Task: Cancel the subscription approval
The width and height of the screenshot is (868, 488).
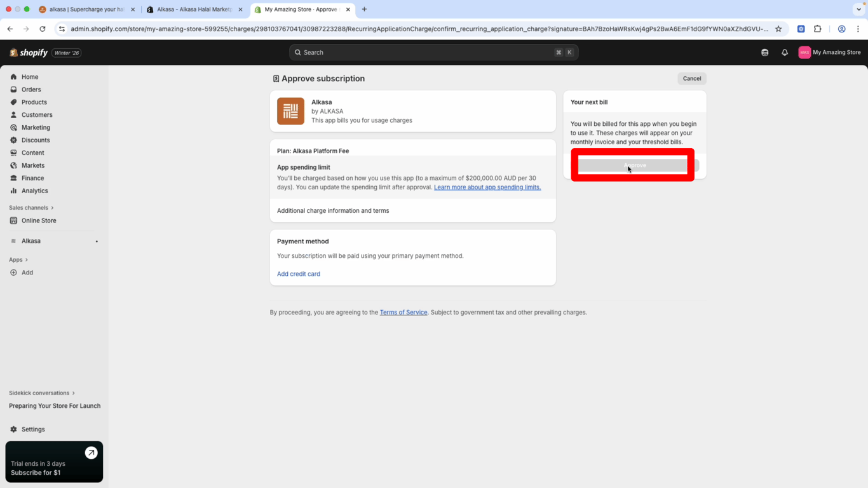Action: [691, 79]
